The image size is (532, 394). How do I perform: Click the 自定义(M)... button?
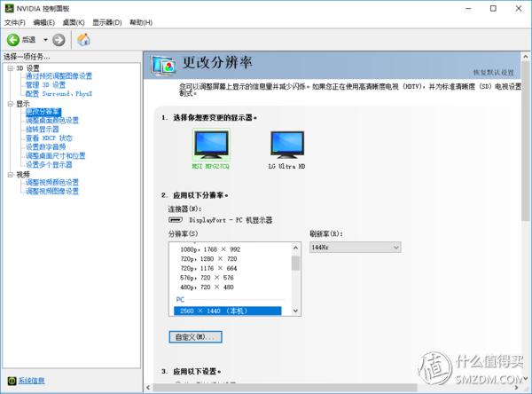[195, 337]
